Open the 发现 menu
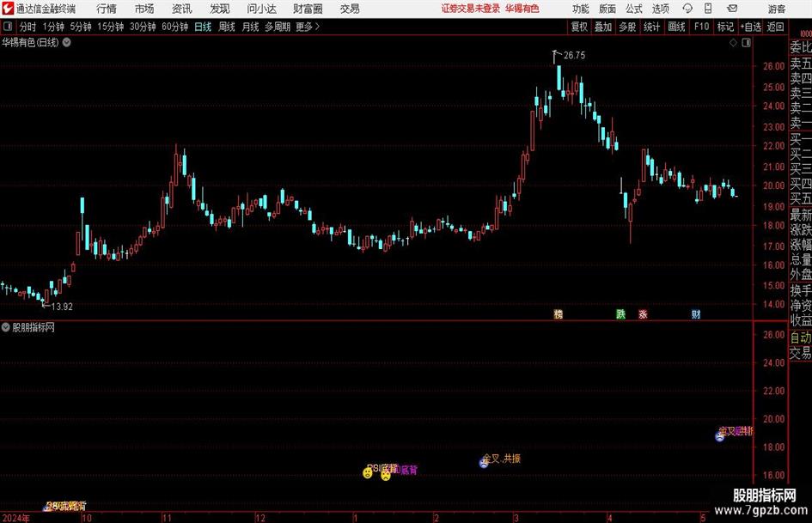Image resolution: width=812 pixels, height=523 pixels. tap(220, 9)
